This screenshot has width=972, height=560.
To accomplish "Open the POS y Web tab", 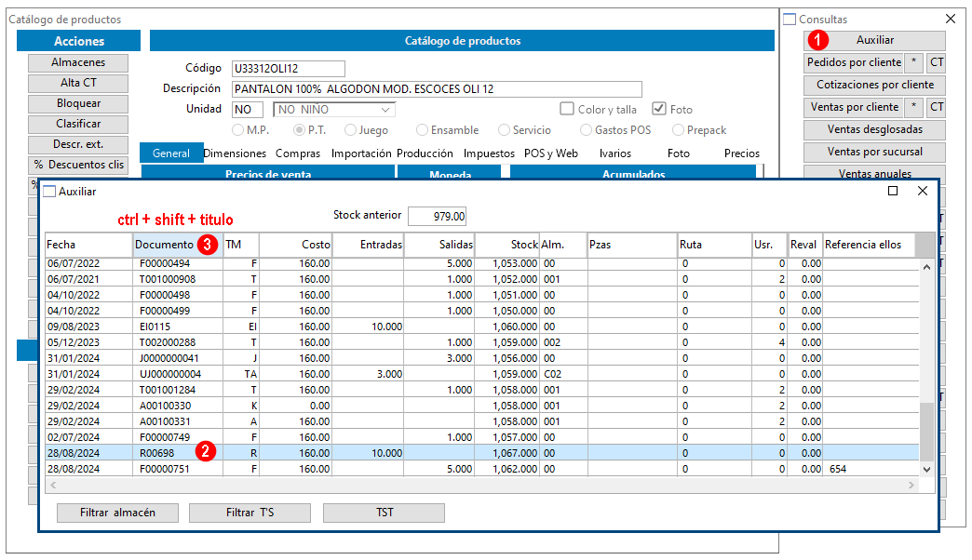I will pyautogui.click(x=551, y=153).
